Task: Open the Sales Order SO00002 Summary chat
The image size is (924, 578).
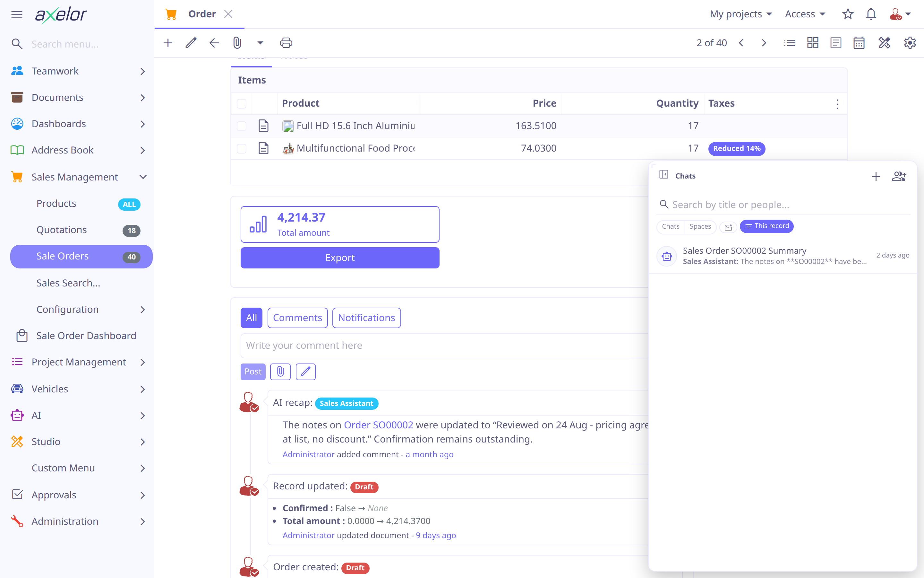Action: tap(783, 256)
